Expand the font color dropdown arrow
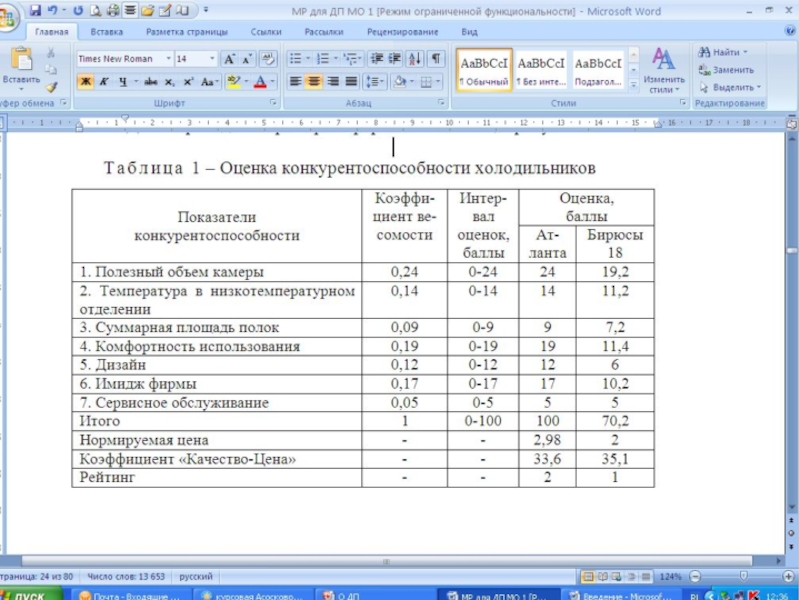The height and width of the screenshot is (600, 800). coord(274,81)
